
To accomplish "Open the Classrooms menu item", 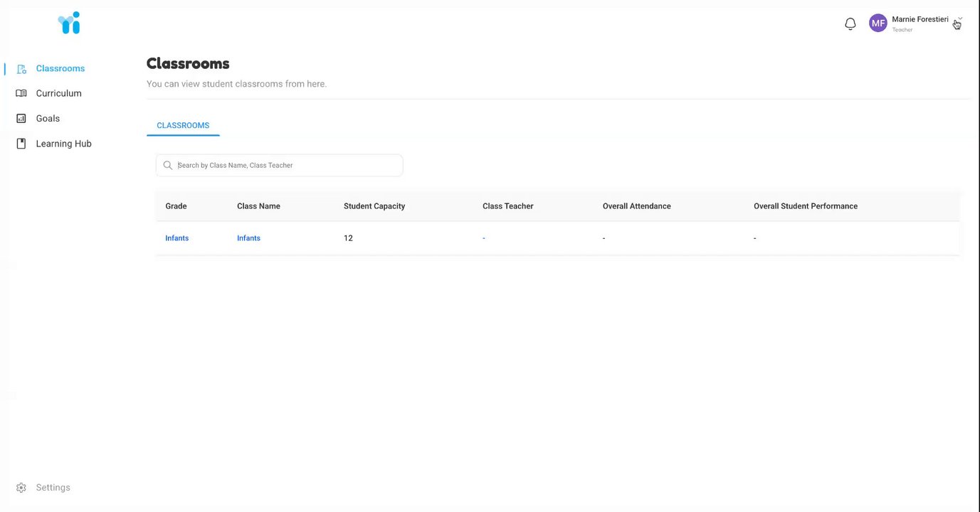I will click(60, 68).
